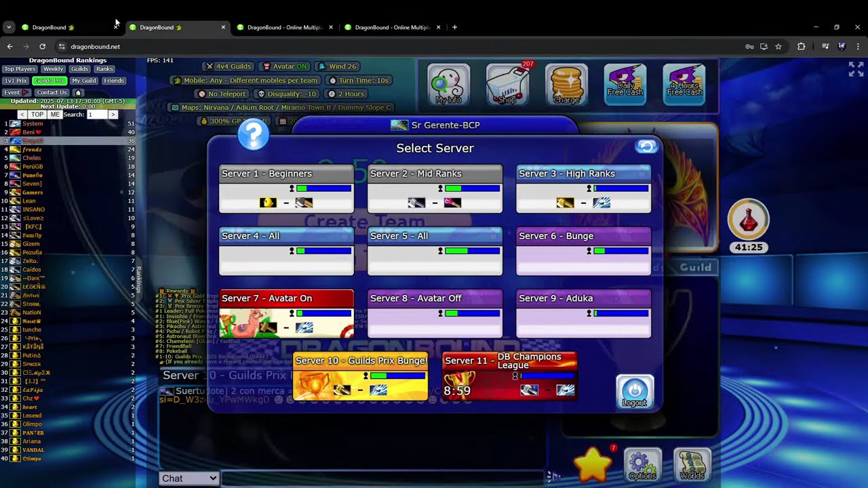Viewport: 868px width, 488px height.
Task: Select guild VANDAL in rankings
Action: point(68,450)
